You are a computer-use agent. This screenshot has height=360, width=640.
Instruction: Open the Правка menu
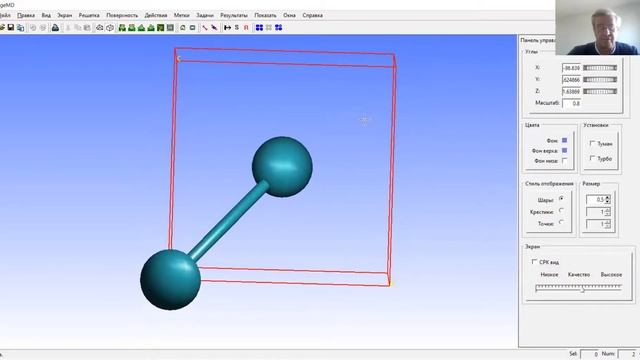[x=26, y=15]
